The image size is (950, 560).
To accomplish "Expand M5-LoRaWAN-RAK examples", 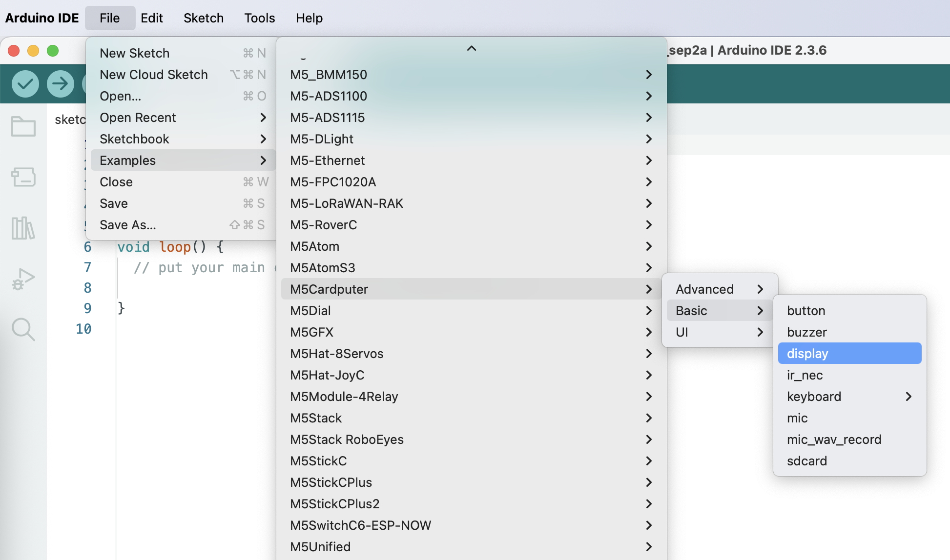I will [x=471, y=203].
